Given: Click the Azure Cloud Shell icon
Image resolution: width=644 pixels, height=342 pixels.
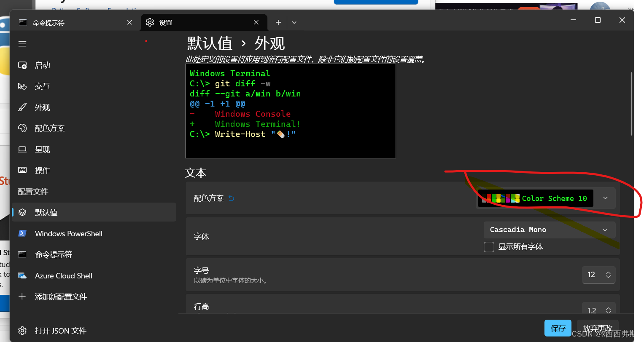Looking at the screenshot, I should (x=22, y=275).
